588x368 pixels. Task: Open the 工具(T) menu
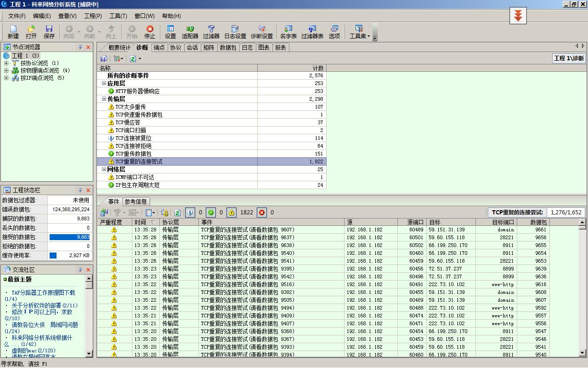(118, 16)
